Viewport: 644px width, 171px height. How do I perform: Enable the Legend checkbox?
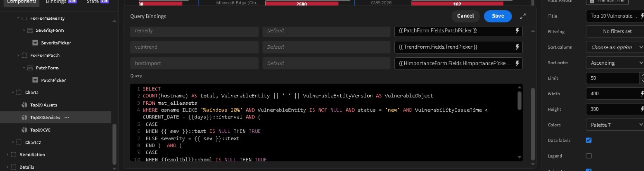[x=589, y=156]
